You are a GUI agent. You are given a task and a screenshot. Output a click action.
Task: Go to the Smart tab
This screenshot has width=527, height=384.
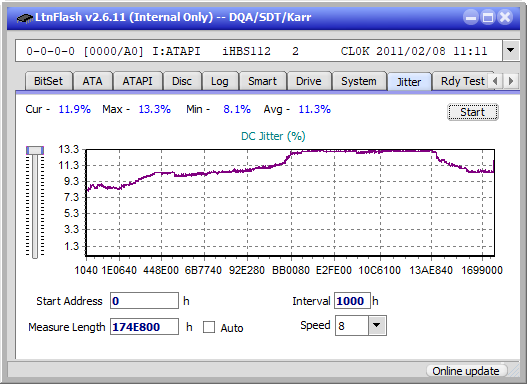click(262, 81)
